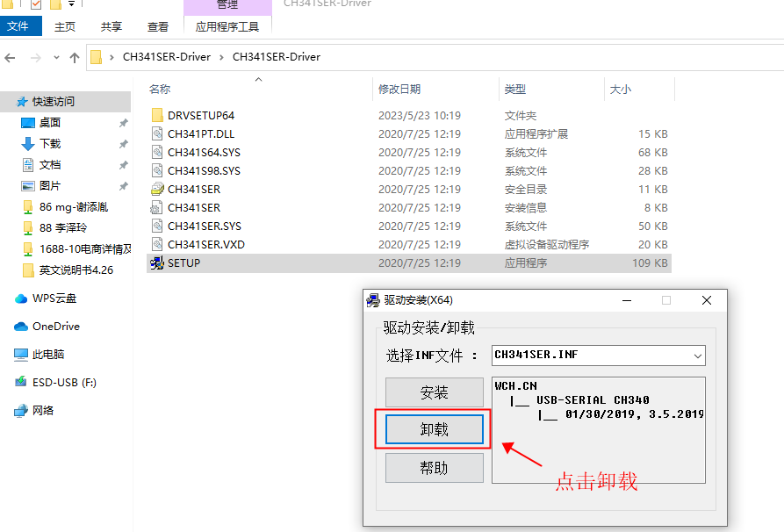Image resolution: width=784 pixels, height=532 pixels.
Task: Click the 卸载 button
Action: tap(435, 429)
